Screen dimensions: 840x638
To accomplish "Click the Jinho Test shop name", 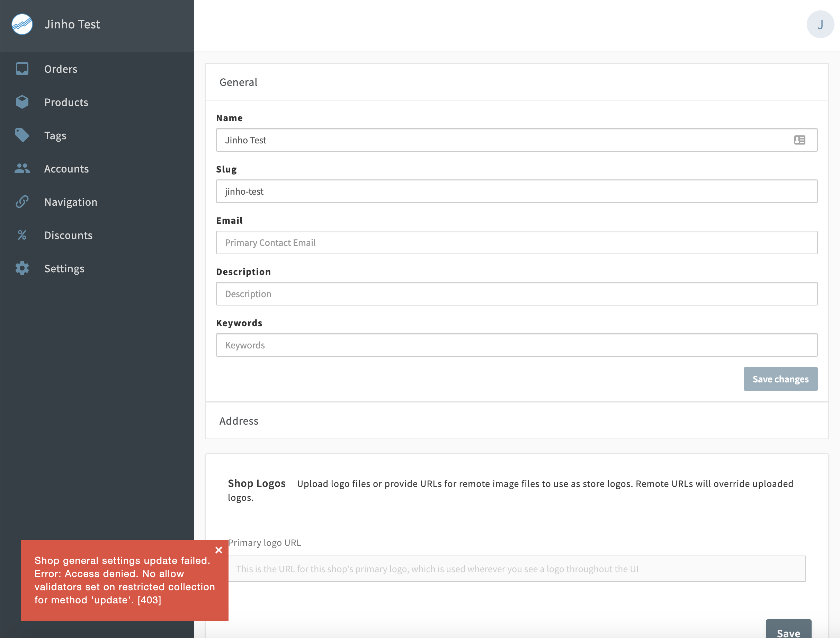I will 72,24.
